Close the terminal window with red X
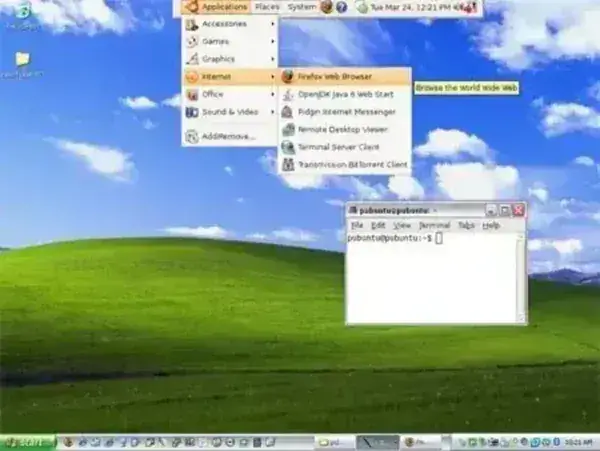The image size is (600, 451). click(x=518, y=210)
